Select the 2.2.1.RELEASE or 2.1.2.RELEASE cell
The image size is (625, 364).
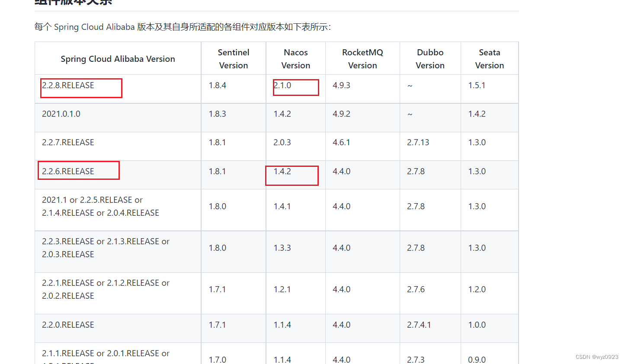[x=118, y=293]
